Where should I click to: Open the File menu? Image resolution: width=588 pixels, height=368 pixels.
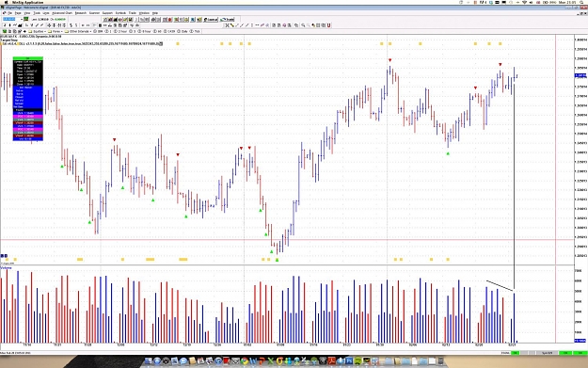click(9, 13)
